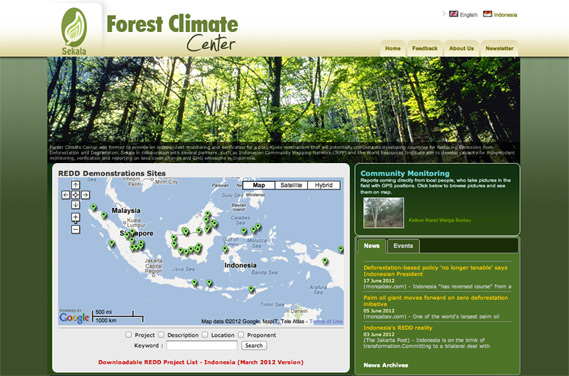Zoom in on the map with the plus button
This screenshot has width=569, height=376.
coord(75,217)
